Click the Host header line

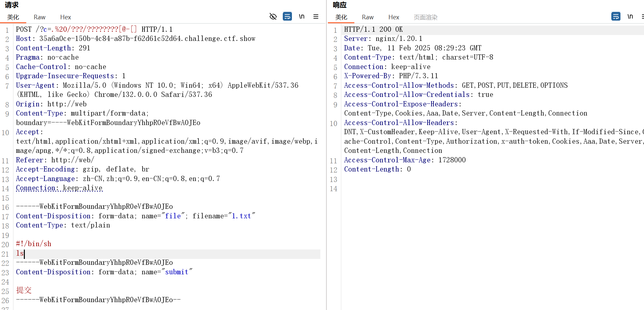click(x=135, y=39)
